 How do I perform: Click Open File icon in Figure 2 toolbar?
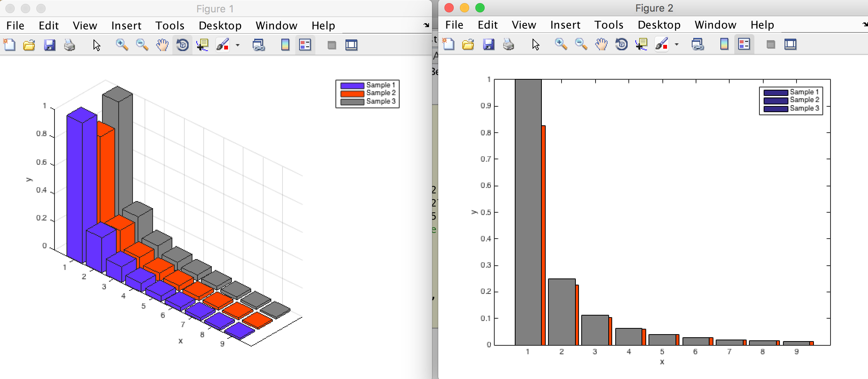tap(468, 44)
